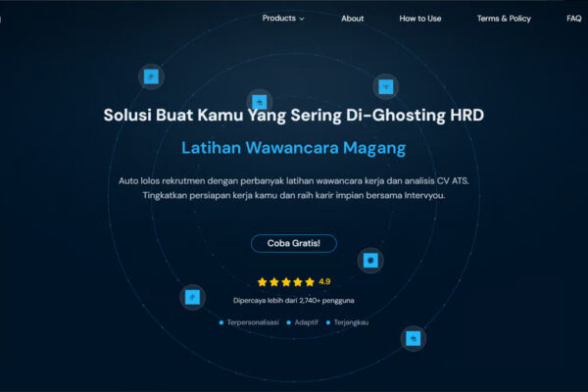Screen dimensions: 588x392
Task: Click the blue Latihan Wawancara Magang heading
Action: pos(293,148)
